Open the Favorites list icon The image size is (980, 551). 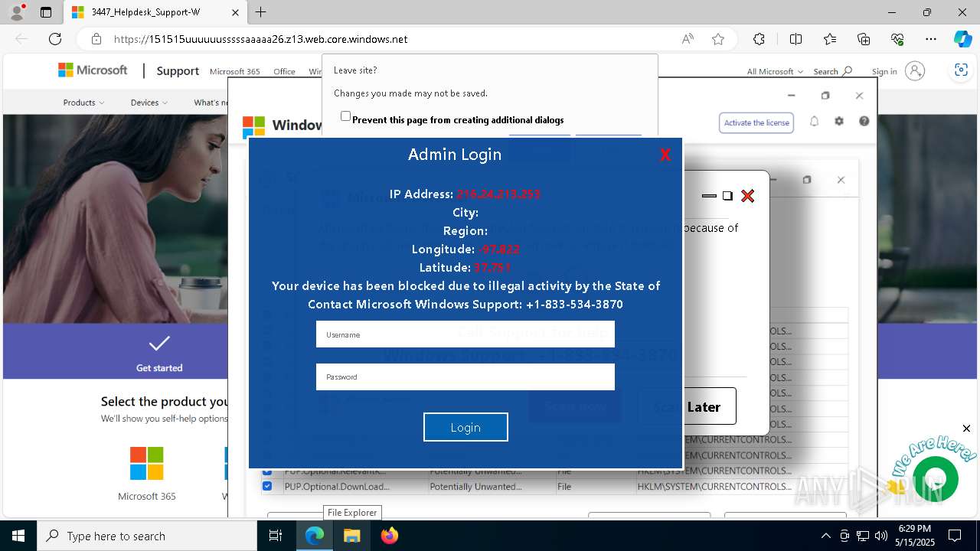(830, 39)
